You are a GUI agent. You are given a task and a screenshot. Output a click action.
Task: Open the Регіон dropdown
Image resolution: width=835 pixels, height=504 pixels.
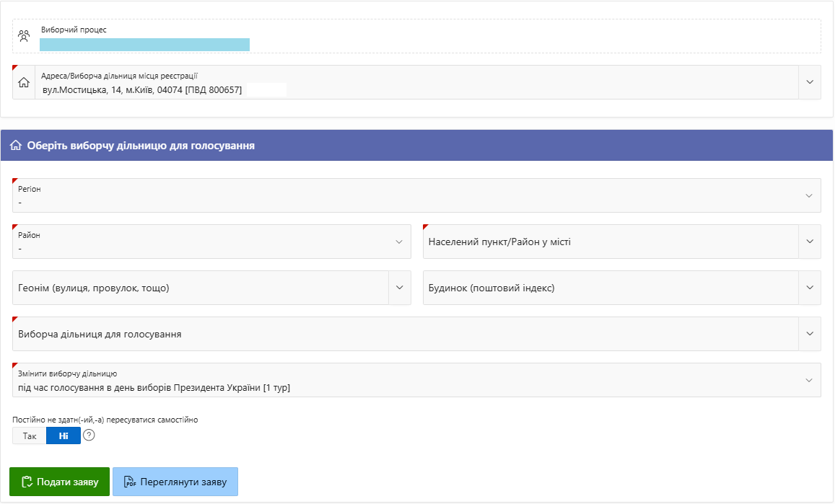click(809, 195)
